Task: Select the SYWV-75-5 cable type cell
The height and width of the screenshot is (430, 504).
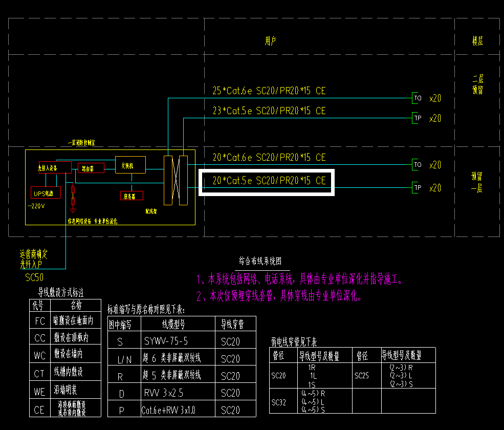Action: [178, 340]
